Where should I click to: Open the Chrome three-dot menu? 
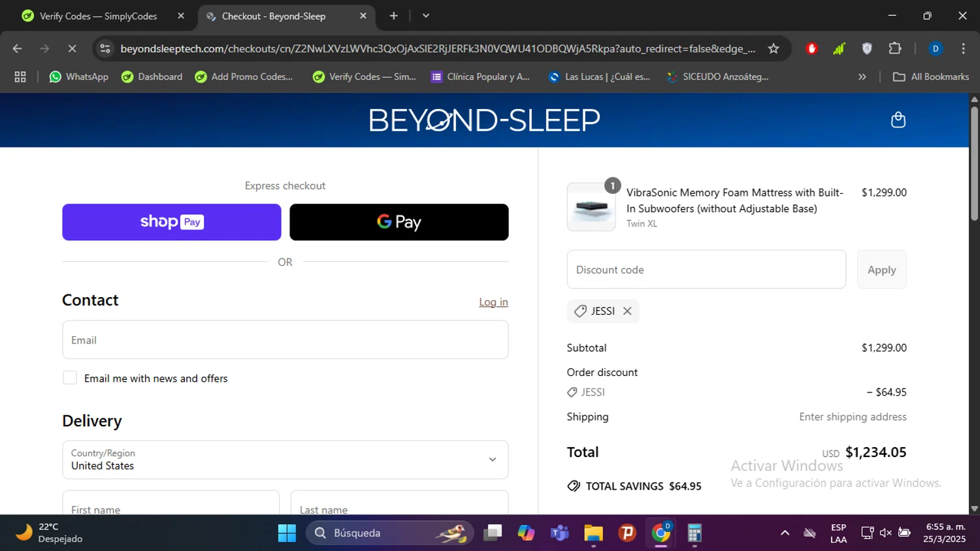pos(963,49)
